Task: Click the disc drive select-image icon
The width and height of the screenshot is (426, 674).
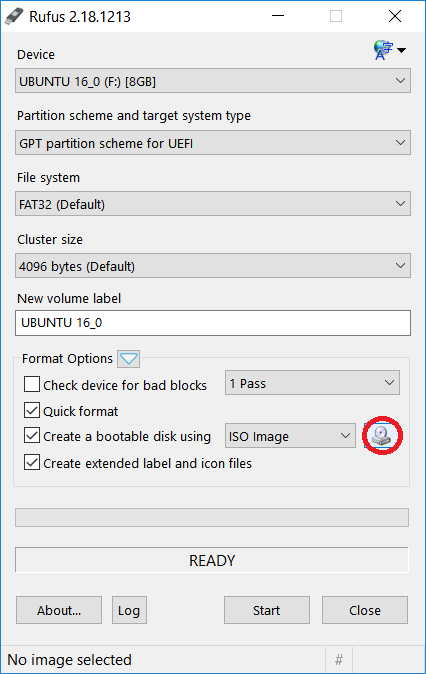Action: 381,435
